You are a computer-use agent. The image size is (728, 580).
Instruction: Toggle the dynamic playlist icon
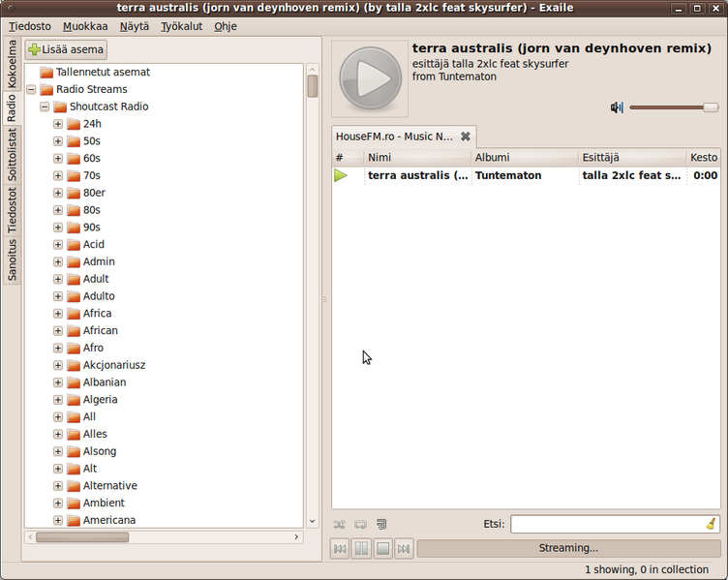[381, 524]
